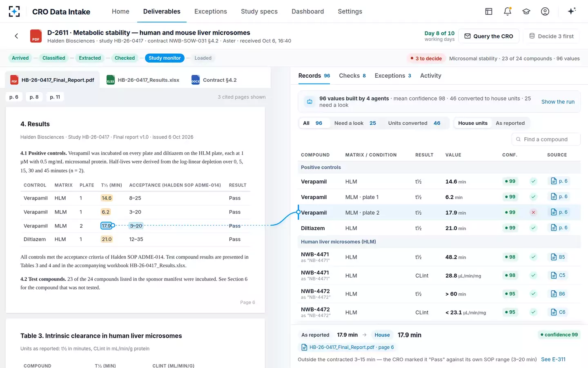The height and width of the screenshot is (368, 588).
Task: Switch to the Checks 8 tab
Action: [352, 76]
